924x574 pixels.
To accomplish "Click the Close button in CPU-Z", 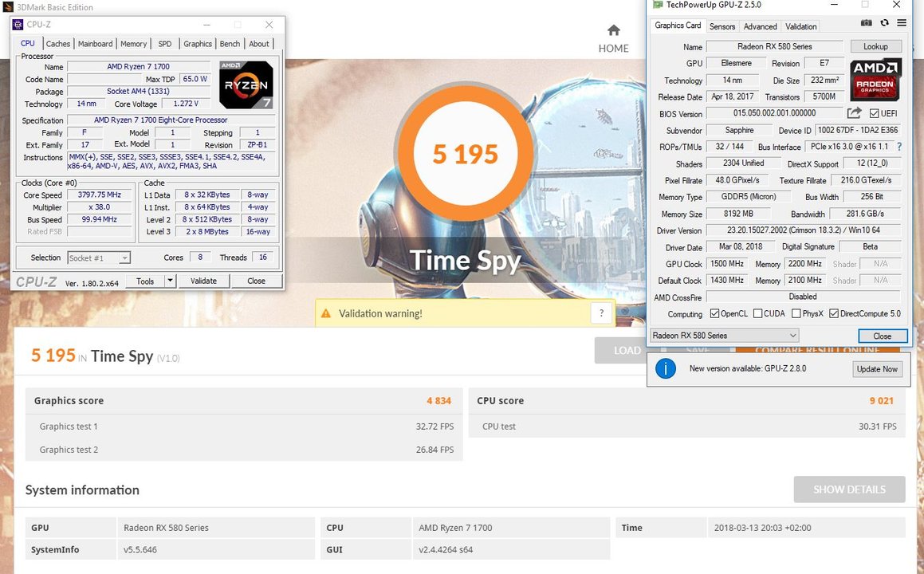I will click(256, 281).
